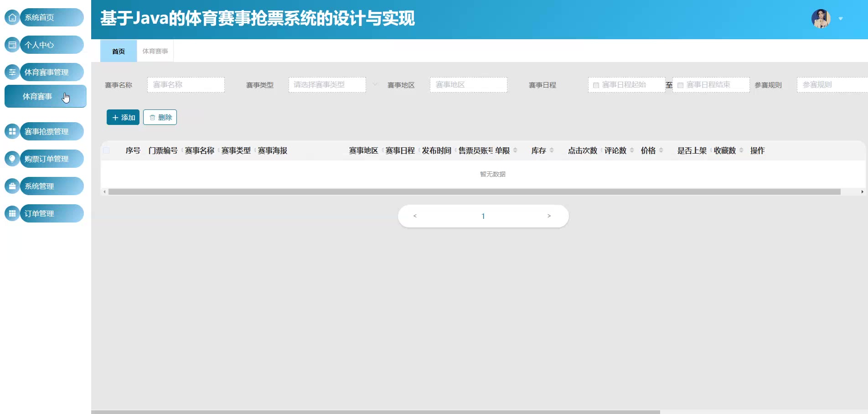
Task: Click the user avatar picture
Action: pos(821,19)
